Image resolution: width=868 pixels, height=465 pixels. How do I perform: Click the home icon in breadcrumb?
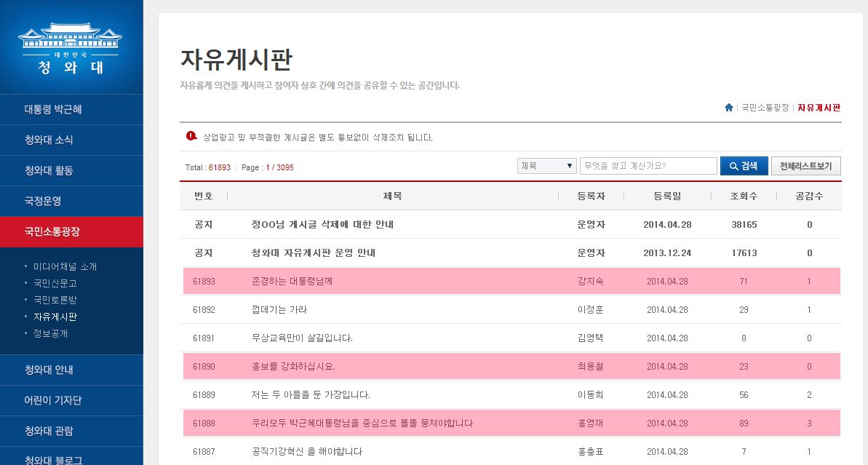(728, 108)
